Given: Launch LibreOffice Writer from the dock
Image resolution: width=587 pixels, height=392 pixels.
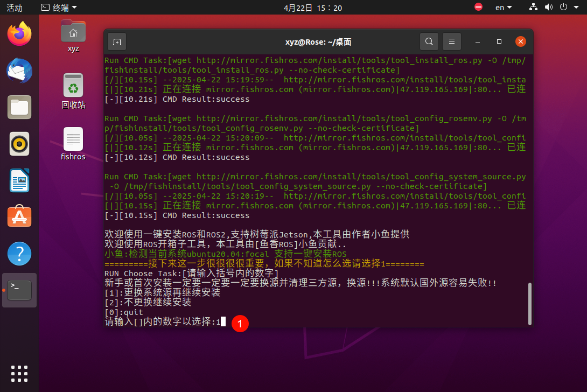Looking at the screenshot, I should (19, 180).
